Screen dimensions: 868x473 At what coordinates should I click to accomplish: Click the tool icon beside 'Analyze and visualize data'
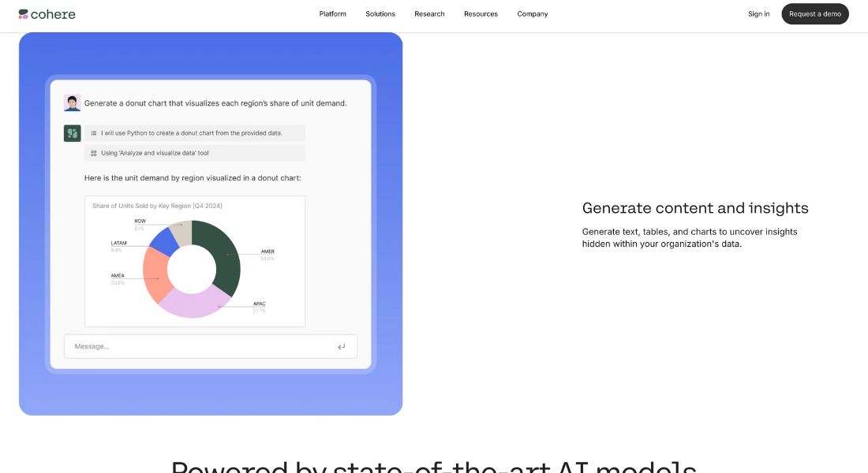click(x=94, y=153)
